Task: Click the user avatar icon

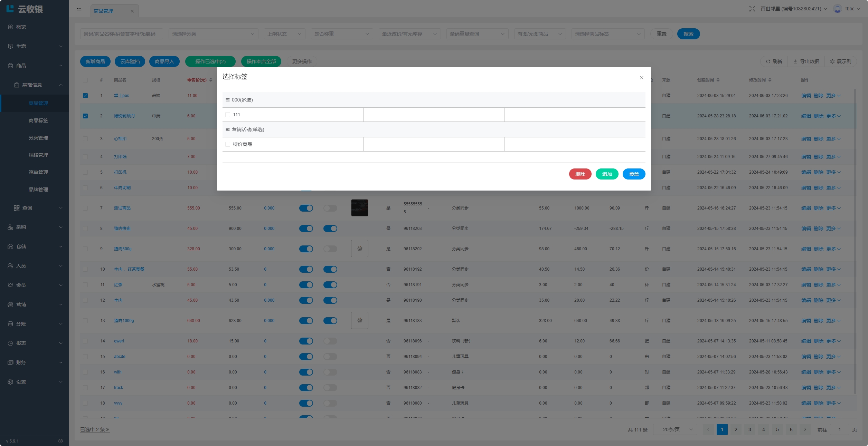Action: pyautogui.click(x=837, y=9)
